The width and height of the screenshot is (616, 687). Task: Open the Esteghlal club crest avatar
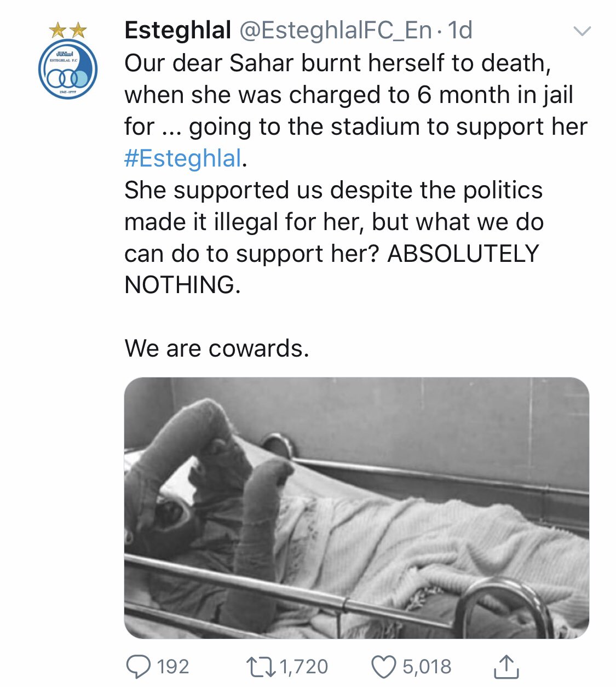point(68,70)
